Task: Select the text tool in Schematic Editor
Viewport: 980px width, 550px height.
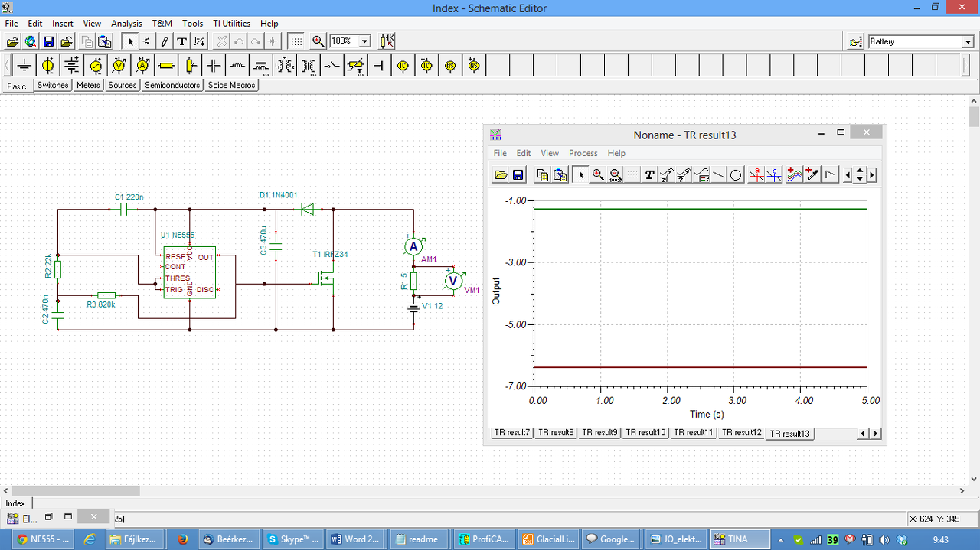Action: [181, 41]
